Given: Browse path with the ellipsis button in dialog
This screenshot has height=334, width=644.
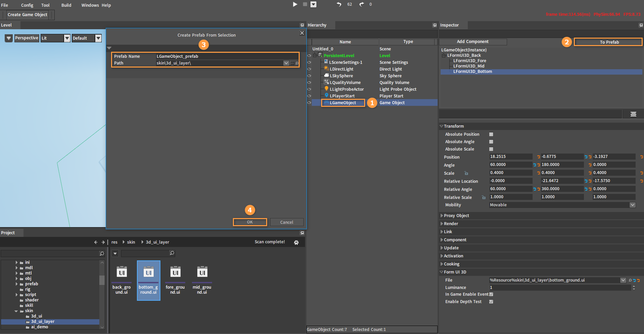Looking at the screenshot, I should click(292, 63).
